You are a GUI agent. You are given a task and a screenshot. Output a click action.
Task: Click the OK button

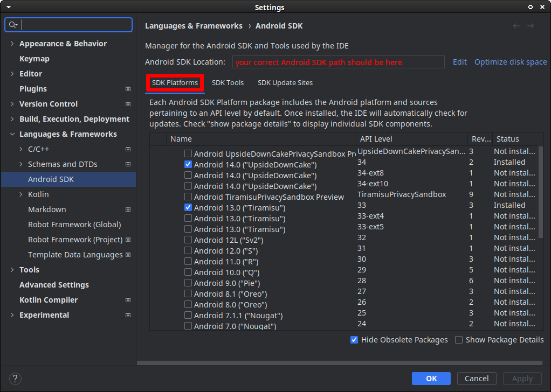431,379
